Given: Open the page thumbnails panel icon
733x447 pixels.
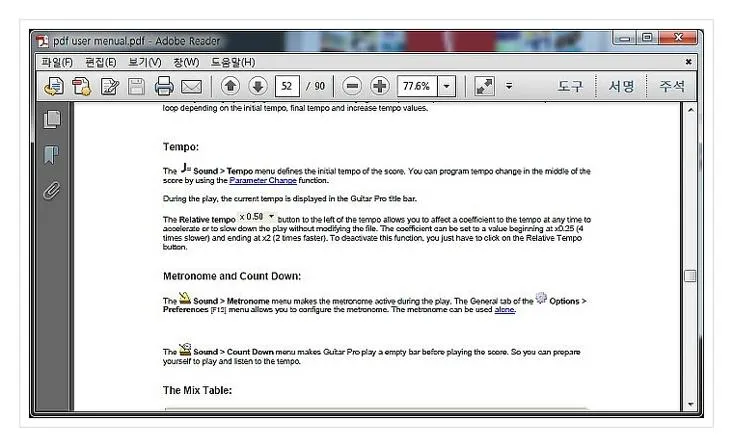Looking at the screenshot, I should 52,120.
